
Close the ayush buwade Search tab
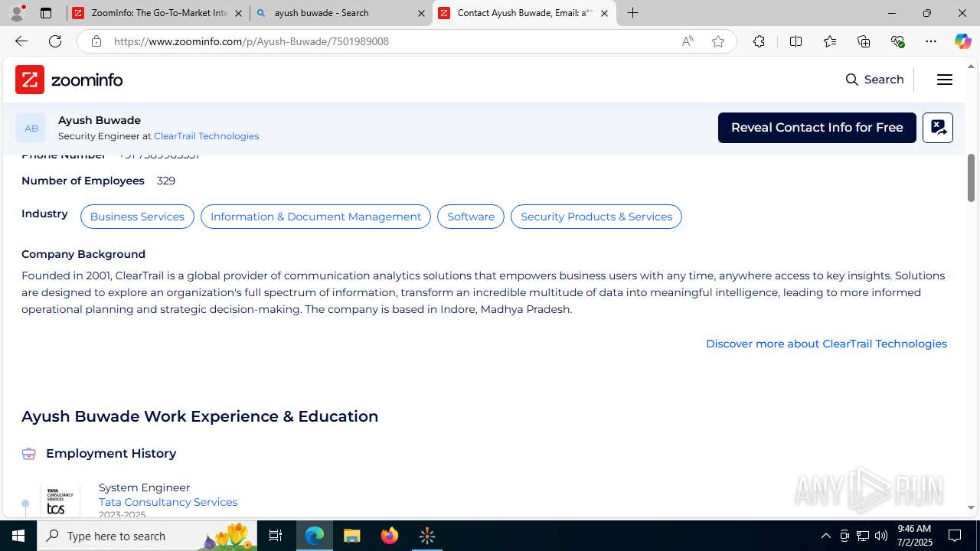tap(421, 13)
